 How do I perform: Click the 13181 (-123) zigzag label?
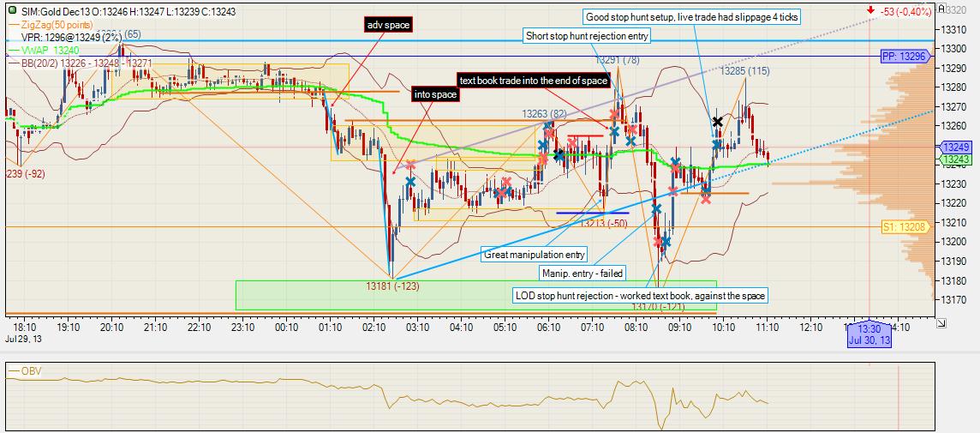pos(392,286)
